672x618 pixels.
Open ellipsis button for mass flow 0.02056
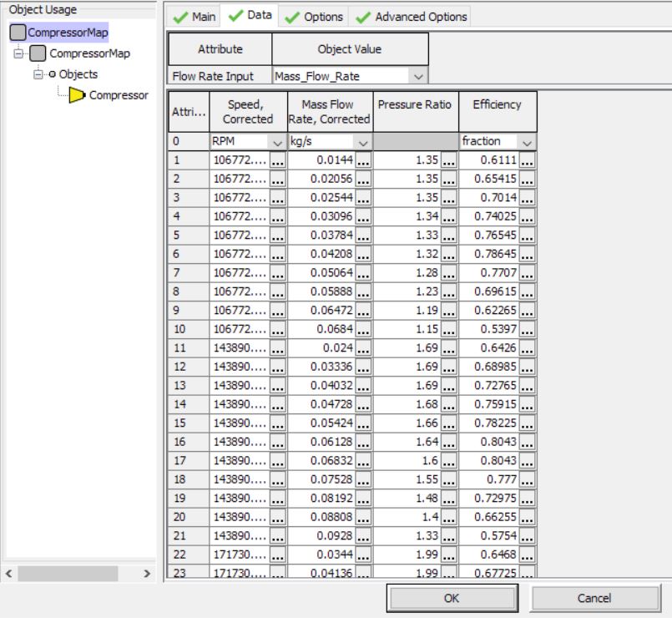click(363, 180)
